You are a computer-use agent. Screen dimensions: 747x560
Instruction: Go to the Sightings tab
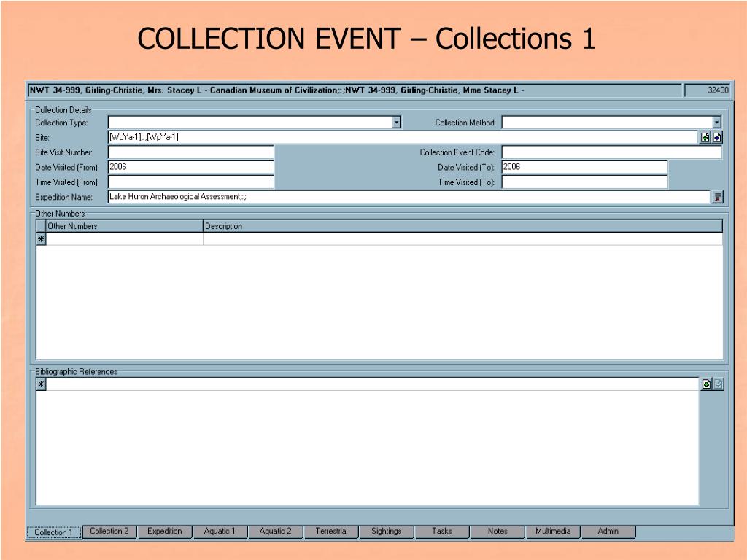pyautogui.click(x=387, y=532)
